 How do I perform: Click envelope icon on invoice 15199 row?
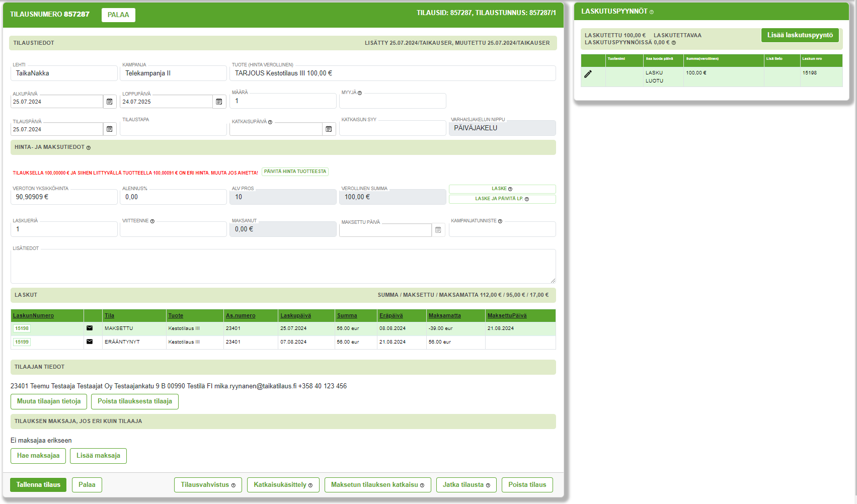[90, 342]
